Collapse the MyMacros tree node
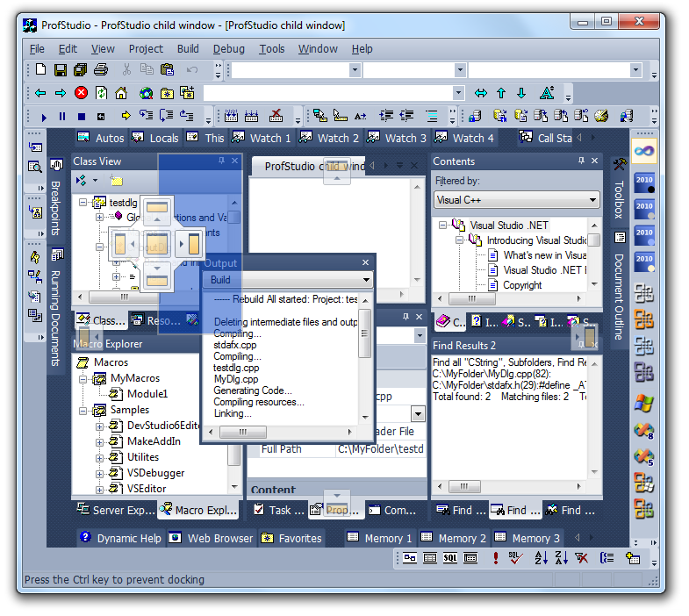The image size is (689, 616). pyautogui.click(x=83, y=378)
